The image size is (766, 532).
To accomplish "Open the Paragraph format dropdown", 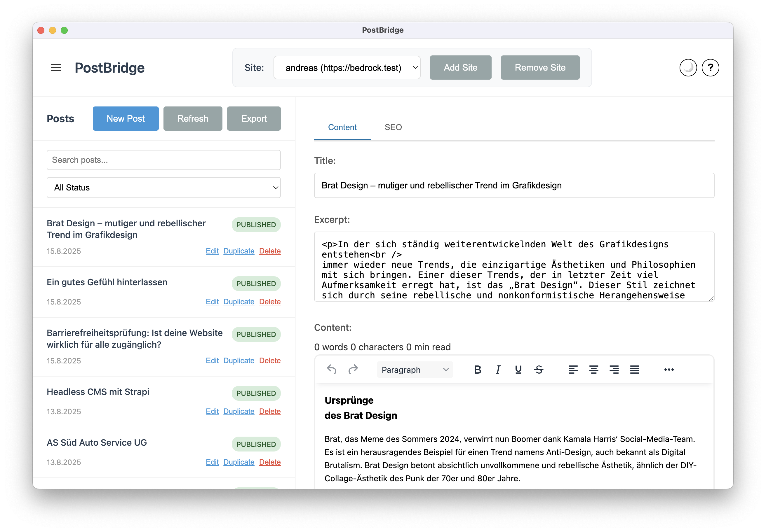I will tap(415, 370).
